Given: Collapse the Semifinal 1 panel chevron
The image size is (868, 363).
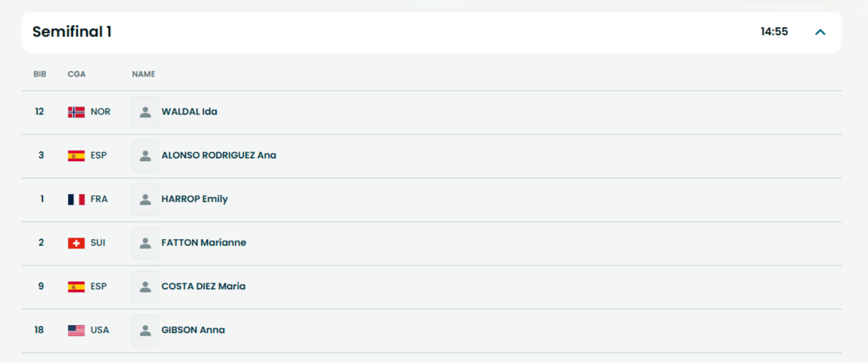Looking at the screenshot, I should tap(820, 32).
